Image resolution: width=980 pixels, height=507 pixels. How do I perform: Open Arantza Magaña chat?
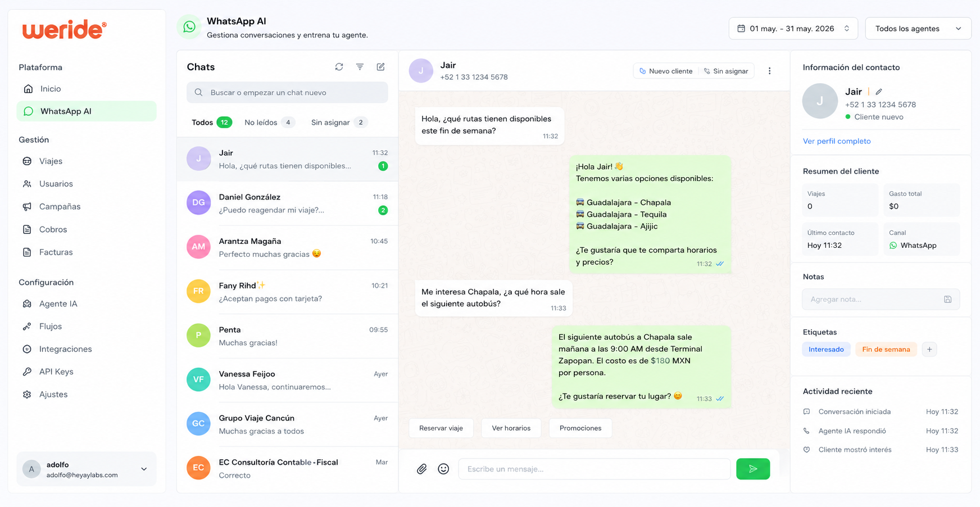pyautogui.click(x=287, y=247)
